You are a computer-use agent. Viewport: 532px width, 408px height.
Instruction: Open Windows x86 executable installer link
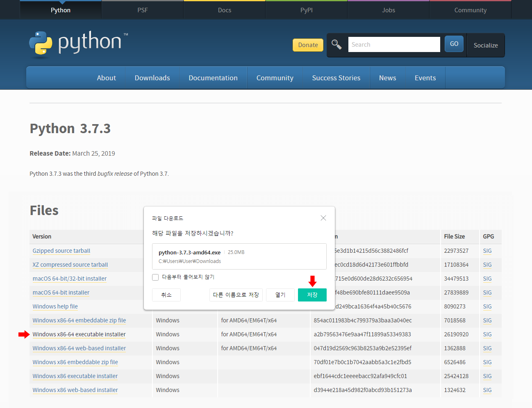point(75,376)
